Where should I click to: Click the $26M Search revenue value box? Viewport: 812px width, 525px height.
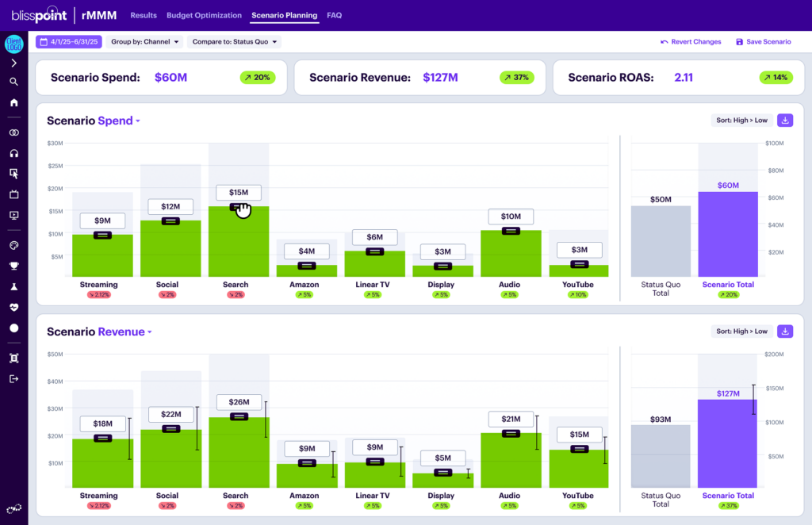[239, 402]
